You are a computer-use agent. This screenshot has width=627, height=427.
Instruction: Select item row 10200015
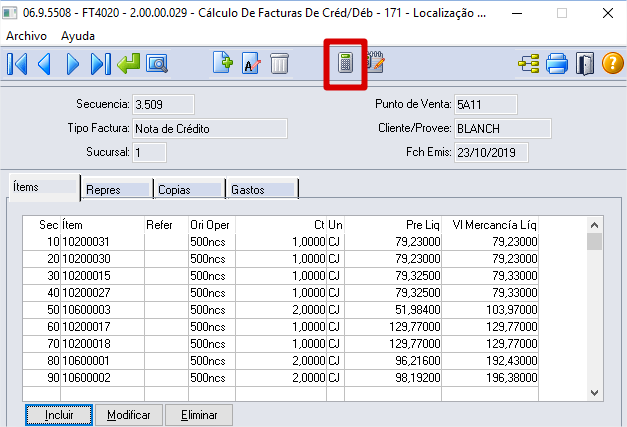[x=280, y=276]
